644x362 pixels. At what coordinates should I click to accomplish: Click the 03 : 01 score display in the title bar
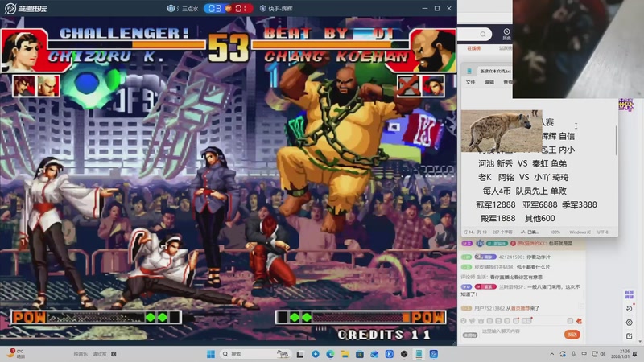point(228,8)
